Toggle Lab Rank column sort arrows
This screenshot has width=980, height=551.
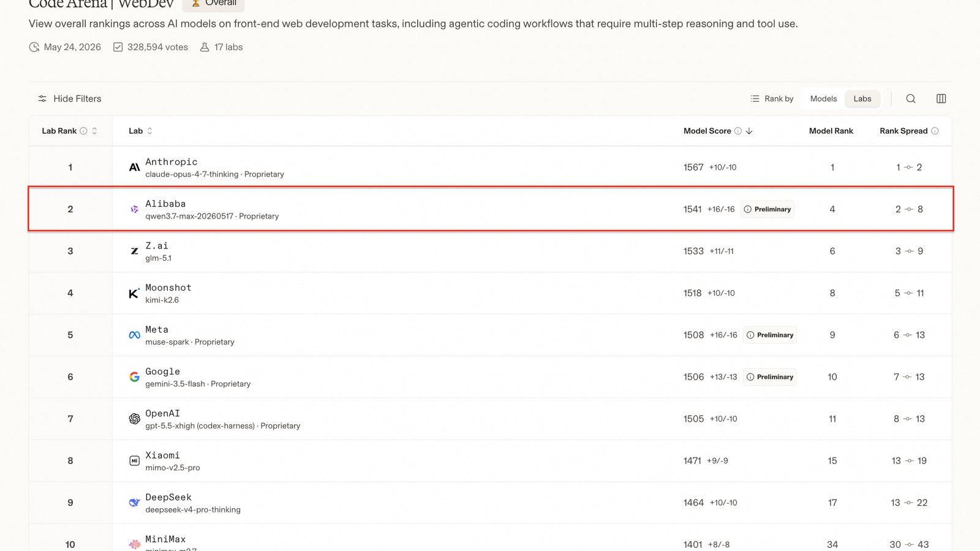coord(94,131)
